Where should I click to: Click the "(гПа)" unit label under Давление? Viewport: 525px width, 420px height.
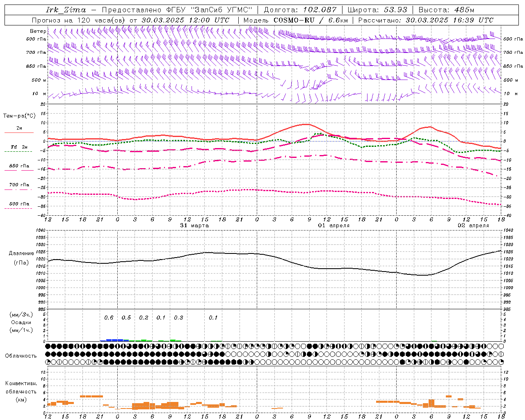21,263
